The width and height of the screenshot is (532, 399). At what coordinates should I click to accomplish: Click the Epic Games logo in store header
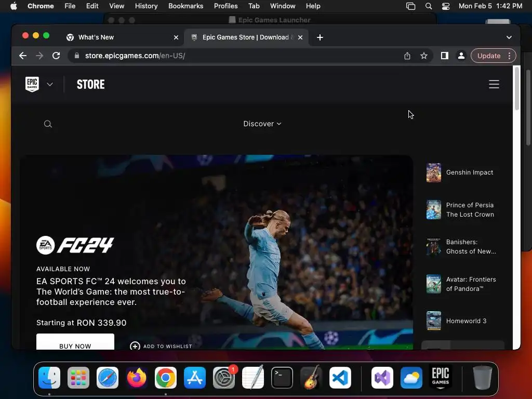pos(32,84)
